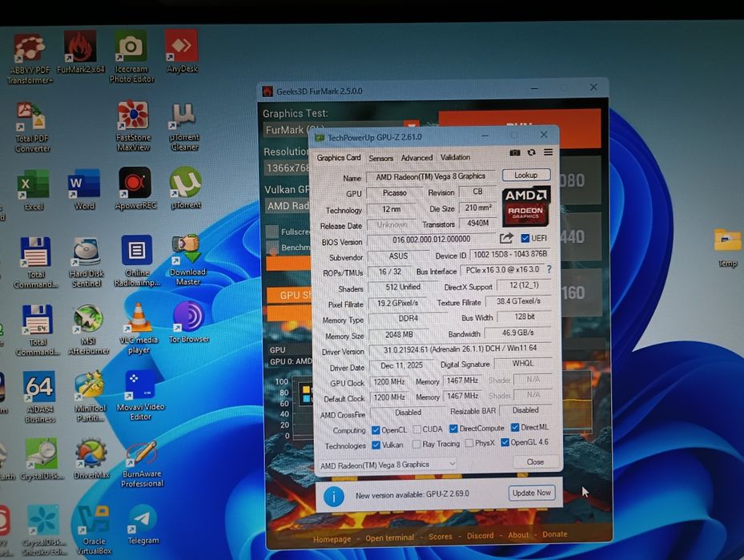Take GPU-Z screenshot with camera icon
This screenshot has height=560, width=744.
[x=515, y=153]
